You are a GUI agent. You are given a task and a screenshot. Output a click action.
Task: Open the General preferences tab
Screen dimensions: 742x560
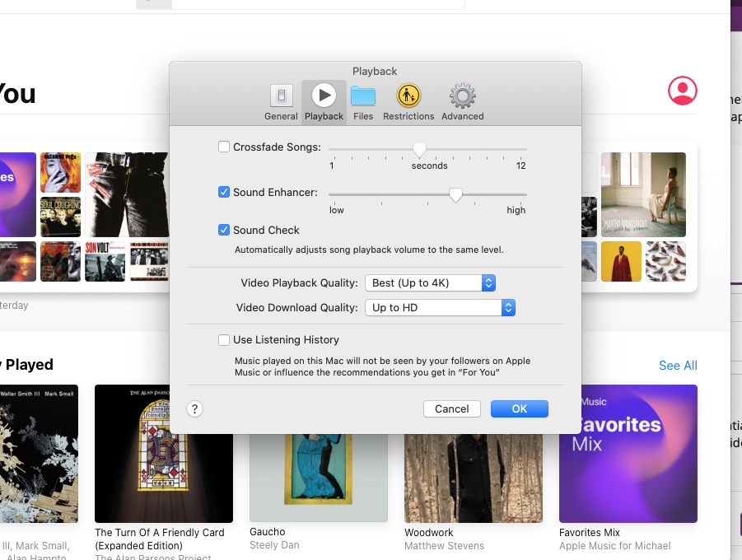tap(281, 102)
